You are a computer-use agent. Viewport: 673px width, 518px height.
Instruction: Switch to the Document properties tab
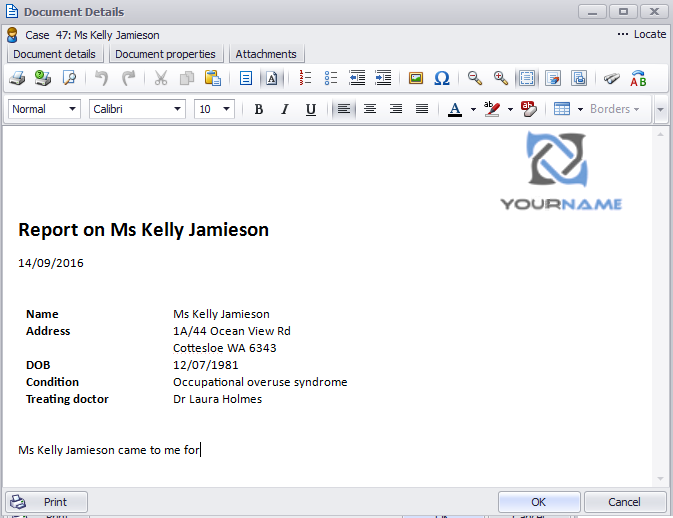tap(165, 54)
